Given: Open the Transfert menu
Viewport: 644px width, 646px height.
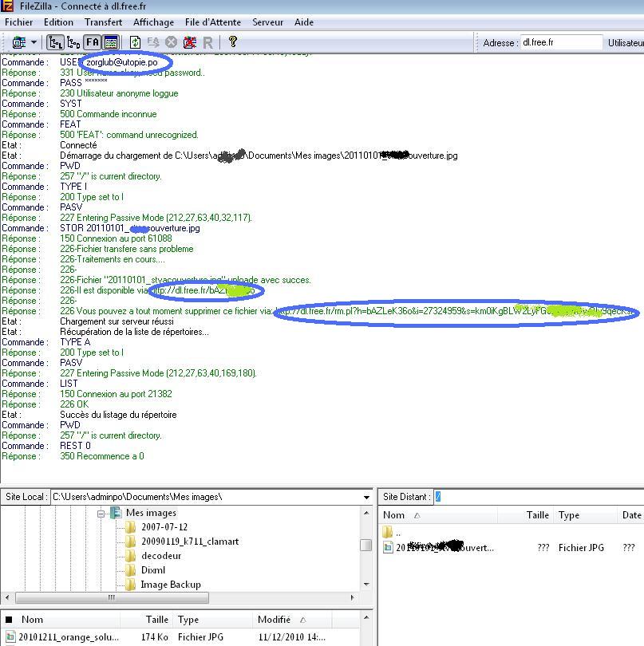Looking at the screenshot, I should coord(103,22).
